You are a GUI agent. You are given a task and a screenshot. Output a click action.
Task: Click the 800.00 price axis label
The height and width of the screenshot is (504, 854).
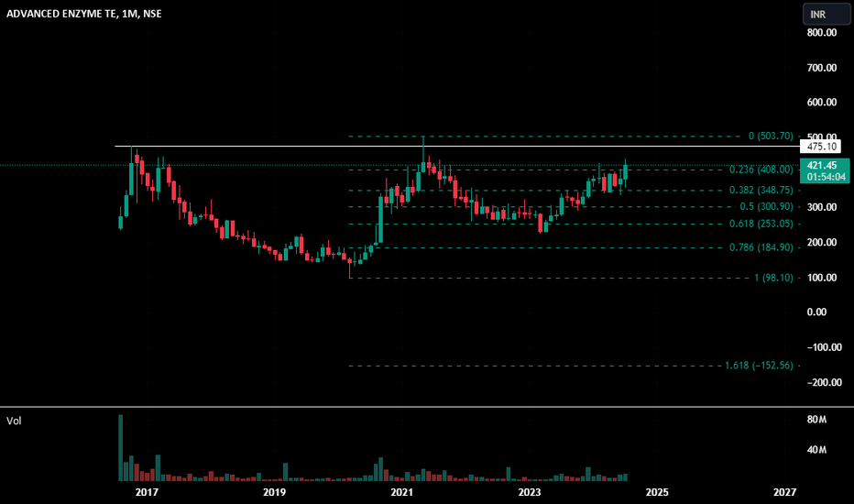click(822, 33)
